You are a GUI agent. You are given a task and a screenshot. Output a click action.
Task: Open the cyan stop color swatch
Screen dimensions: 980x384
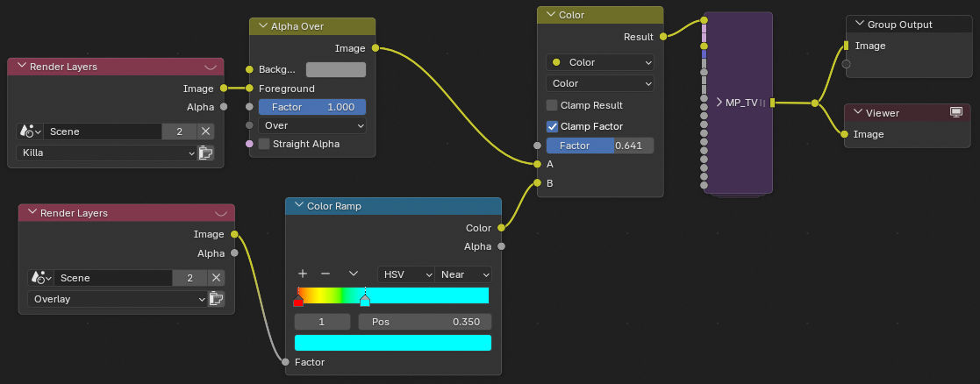(x=393, y=343)
